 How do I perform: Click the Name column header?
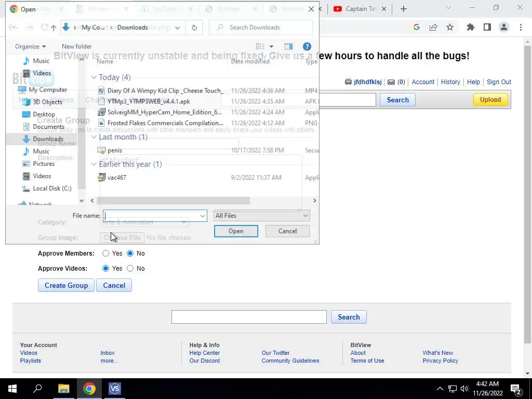tap(105, 61)
